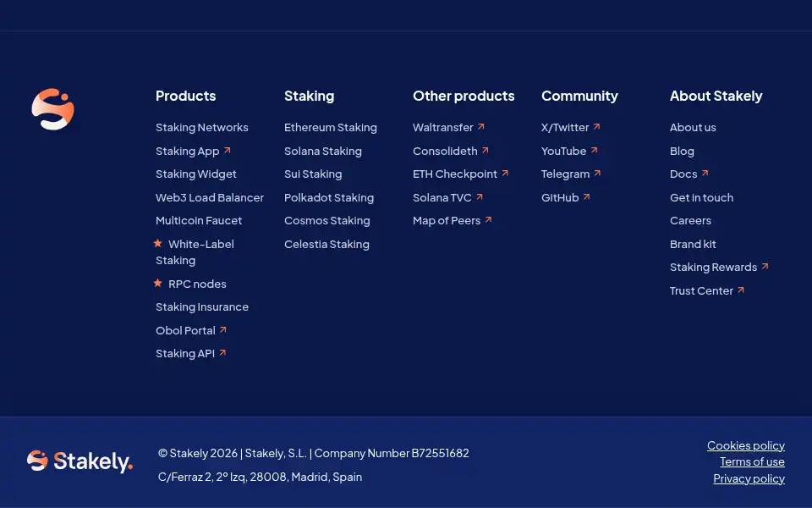812x508 pixels.
Task: Open the Obol Portal link
Action: click(185, 331)
